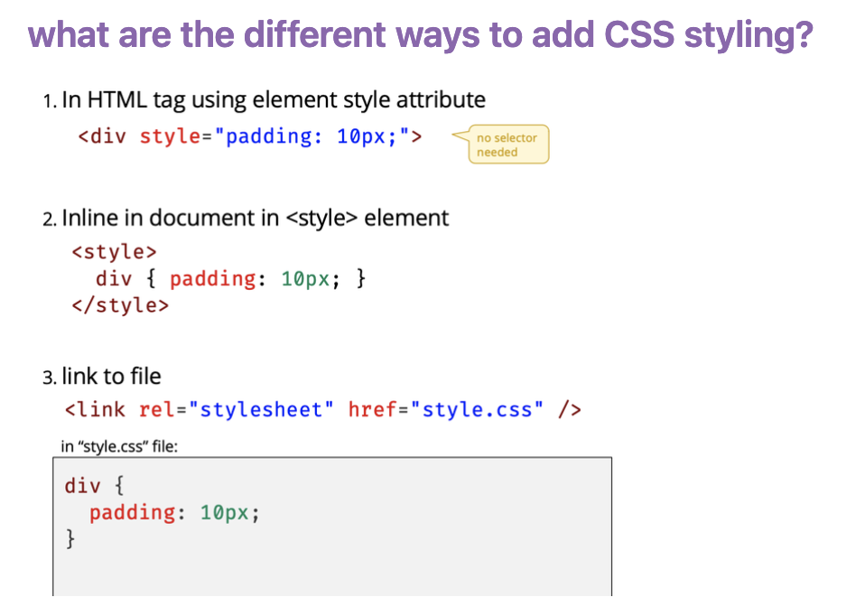
Task: Click the blue "stylesheet" value in link tag
Action: 260,410
